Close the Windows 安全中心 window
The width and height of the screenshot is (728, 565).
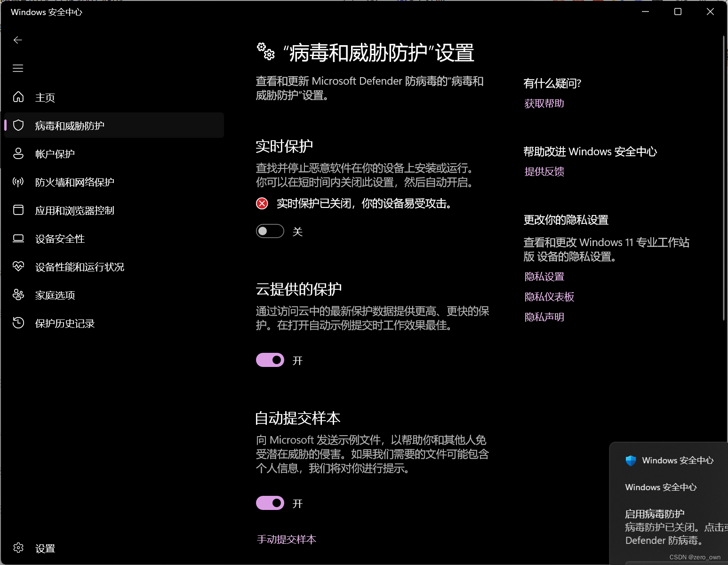[x=711, y=12]
